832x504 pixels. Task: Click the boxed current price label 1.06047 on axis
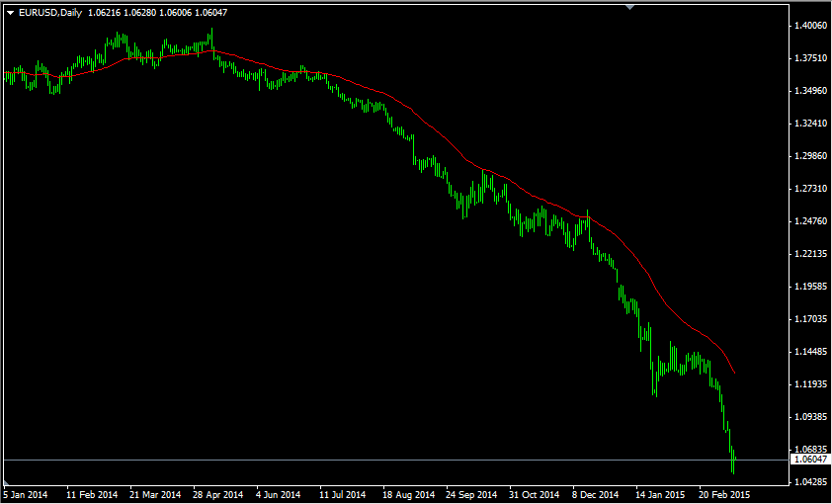tap(809, 460)
